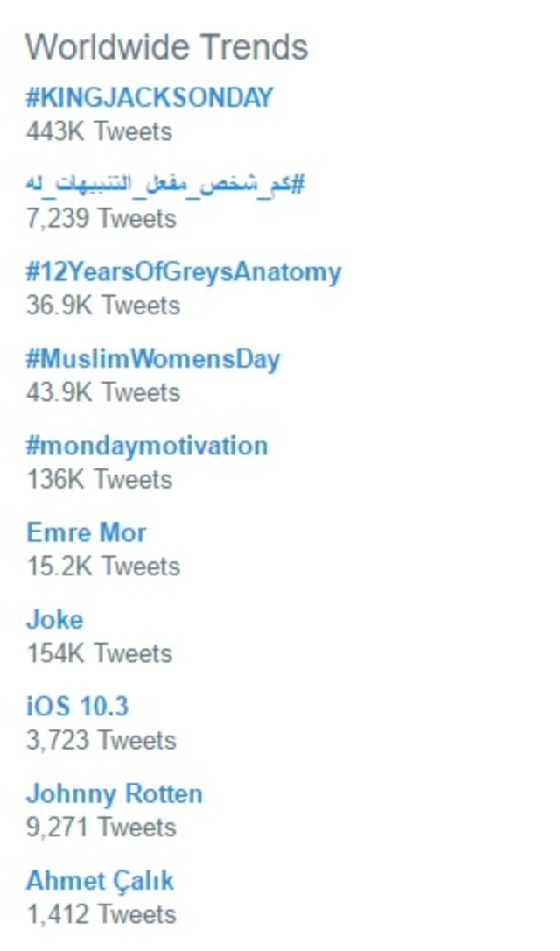View the Emre Mor trend
Screen dimensions: 560x951
(87, 532)
